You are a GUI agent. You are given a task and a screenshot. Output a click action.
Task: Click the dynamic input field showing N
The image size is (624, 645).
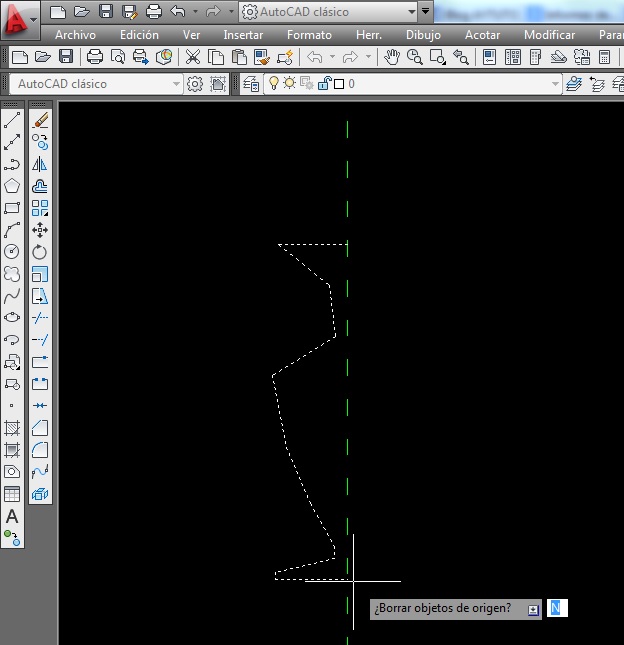coord(557,608)
